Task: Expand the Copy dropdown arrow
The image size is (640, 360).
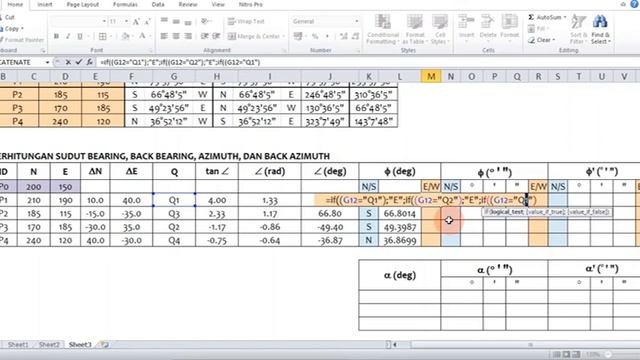Action: [22, 29]
